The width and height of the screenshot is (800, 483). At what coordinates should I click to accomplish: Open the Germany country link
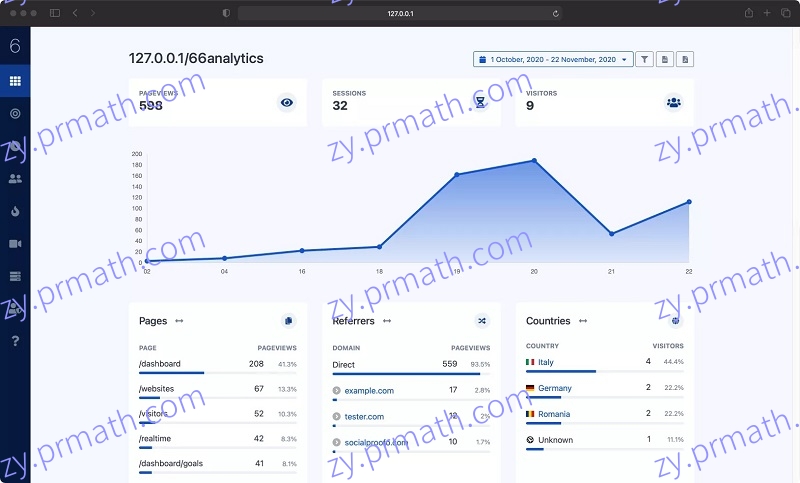pyautogui.click(x=555, y=388)
